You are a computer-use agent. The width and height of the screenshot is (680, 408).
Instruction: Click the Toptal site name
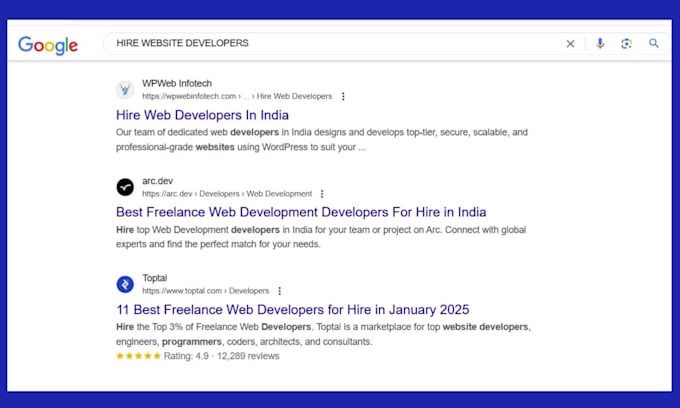(154, 278)
